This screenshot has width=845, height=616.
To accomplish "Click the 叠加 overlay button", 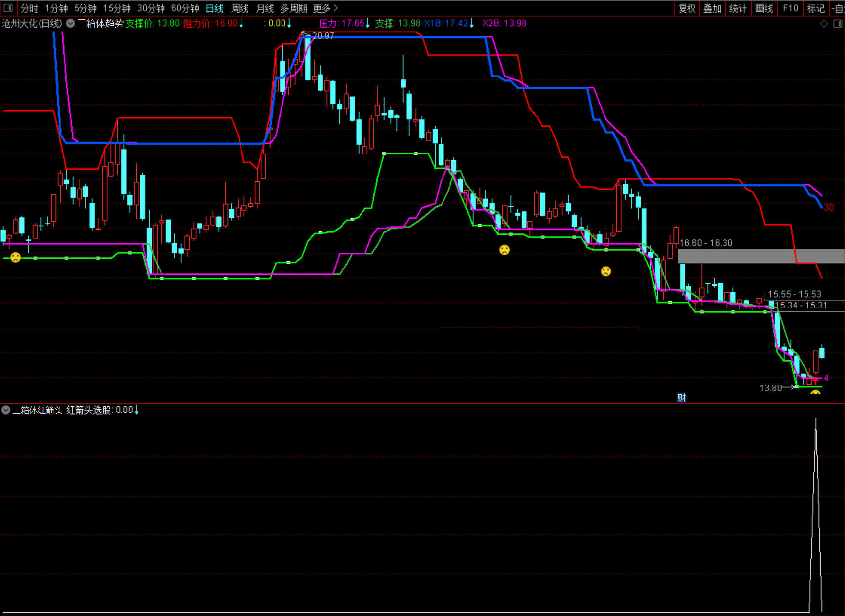I will pos(713,8).
